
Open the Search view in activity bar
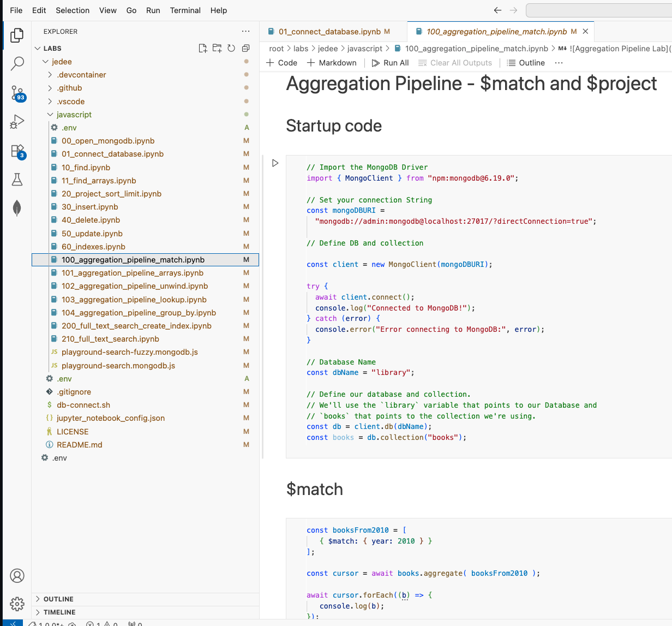point(17,64)
